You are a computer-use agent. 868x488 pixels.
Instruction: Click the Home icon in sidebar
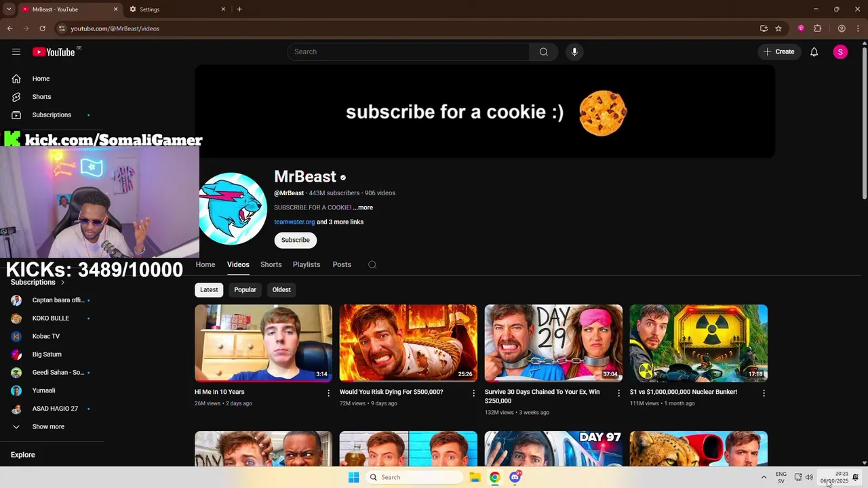[16, 79]
